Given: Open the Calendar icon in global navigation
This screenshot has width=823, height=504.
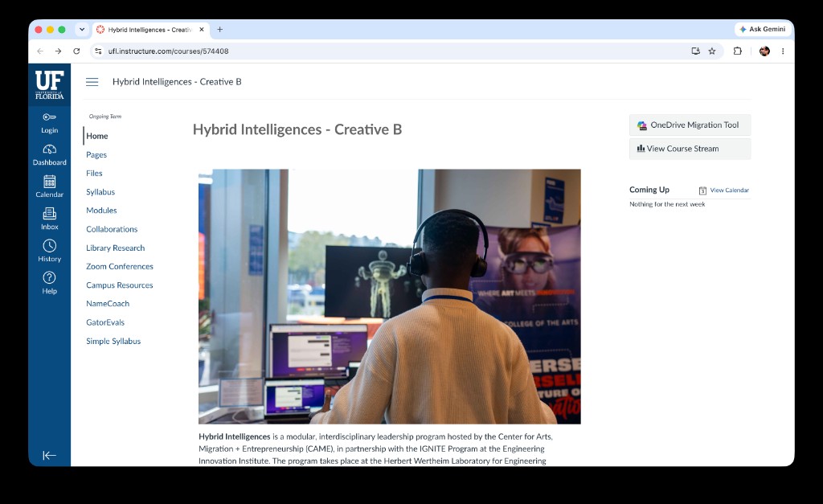Looking at the screenshot, I should click(49, 182).
